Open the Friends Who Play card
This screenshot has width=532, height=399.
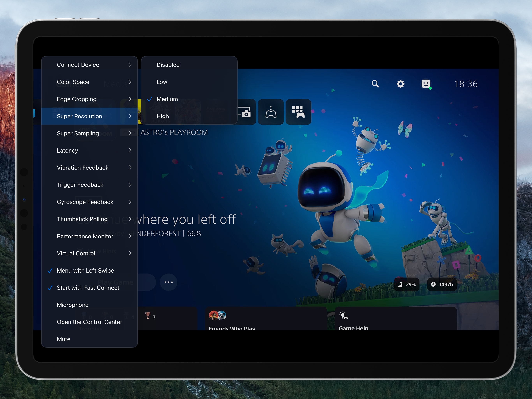(266, 319)
